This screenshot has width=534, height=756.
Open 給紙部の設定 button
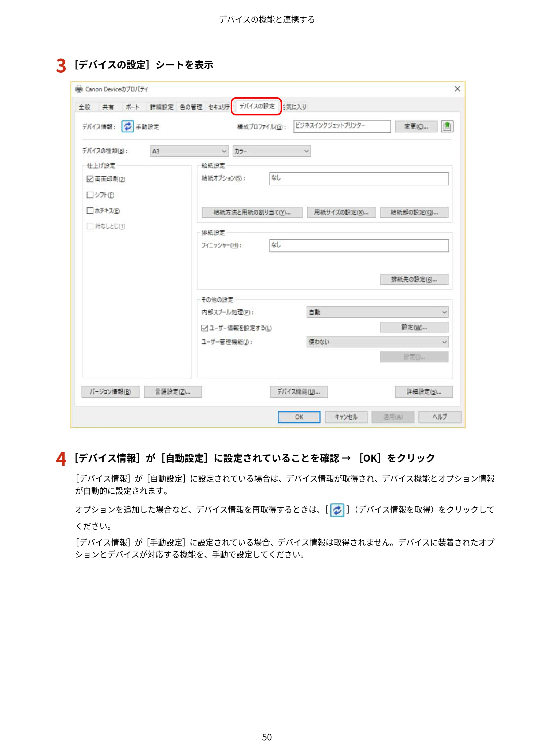[414, 212]
